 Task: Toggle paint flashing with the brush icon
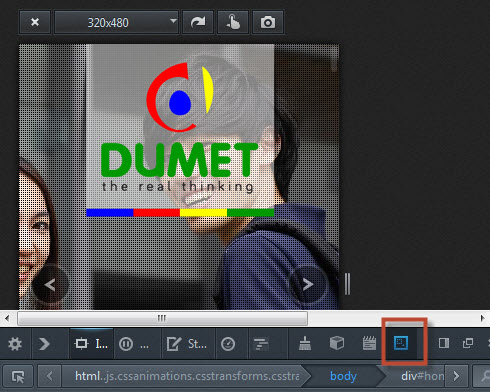tap(305, 343)
